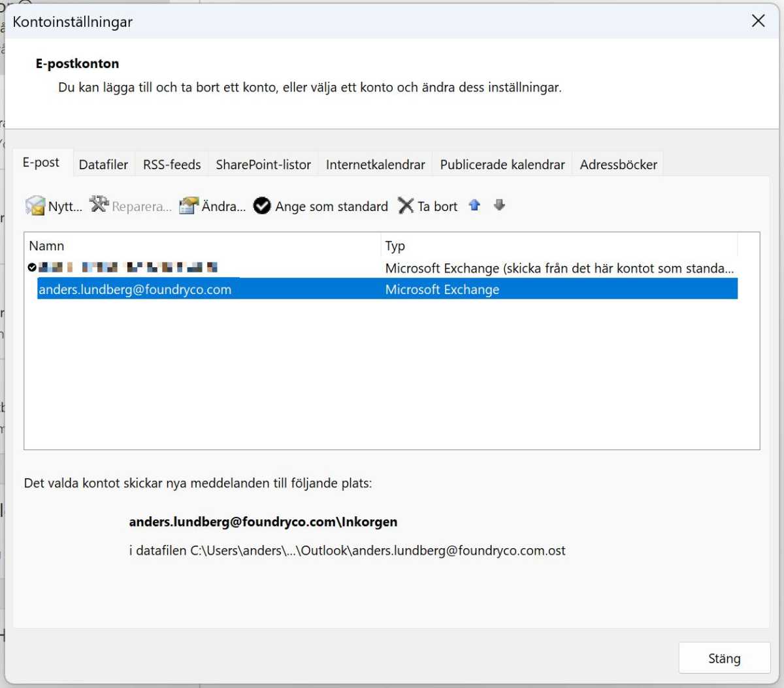Screen dimensions: 784x688
Task: Switch to the Publicerade kalendrar tab
Action: pos(501,164)
